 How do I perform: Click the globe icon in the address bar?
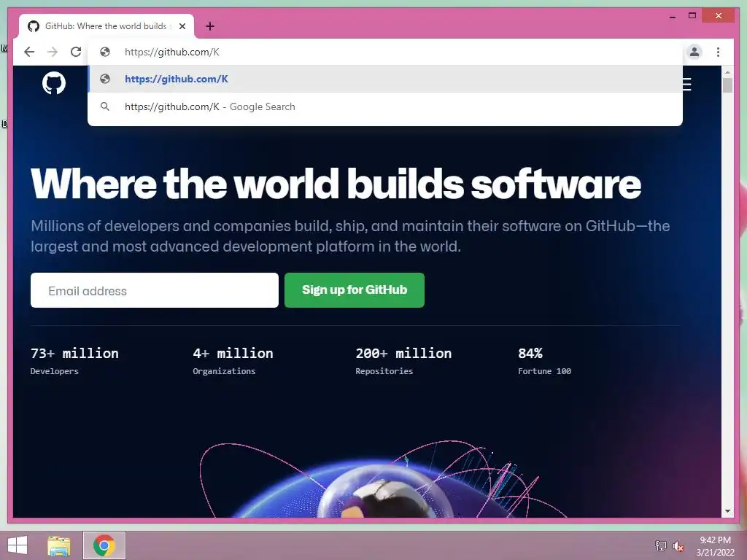click(105, 52)
